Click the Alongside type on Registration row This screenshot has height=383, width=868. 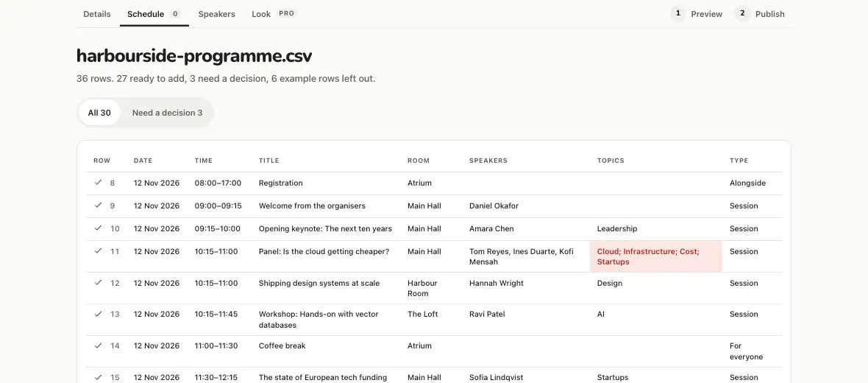[x=748, y=183]
